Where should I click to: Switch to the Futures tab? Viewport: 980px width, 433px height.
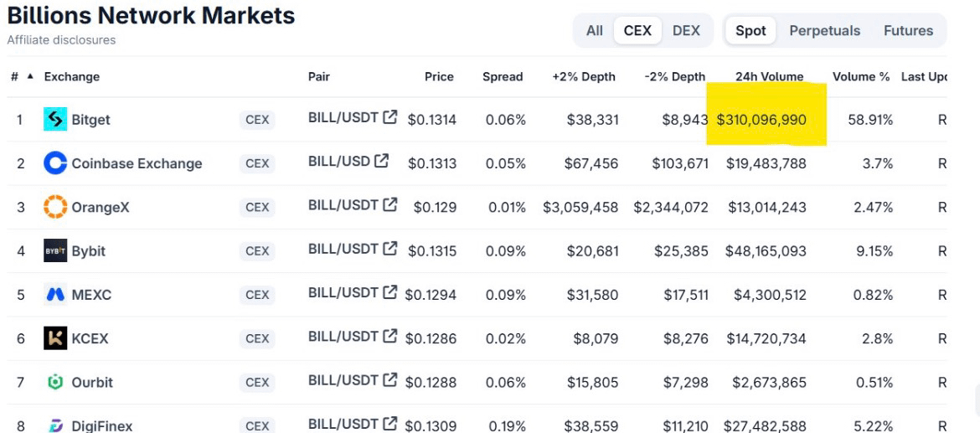tap(908, 31)
